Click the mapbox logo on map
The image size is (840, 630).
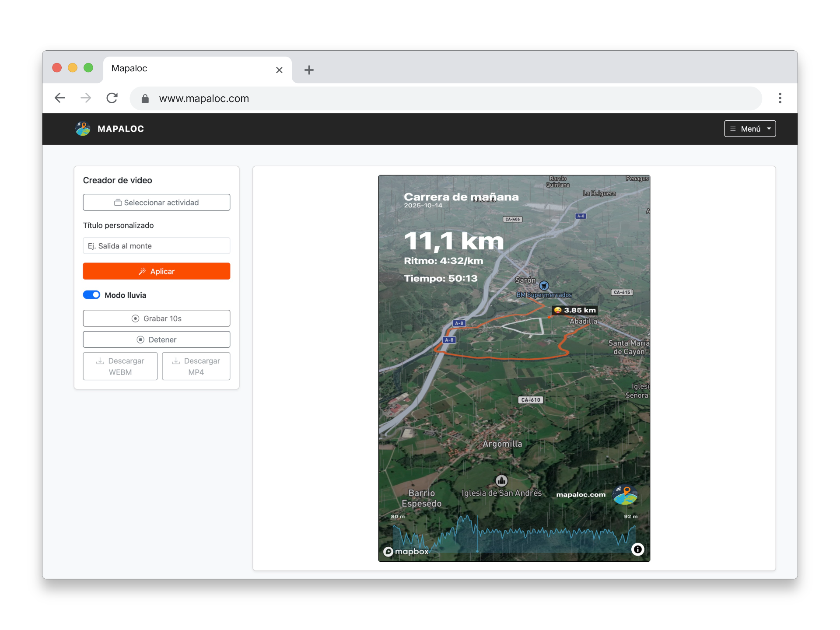(x=406, y=551)
